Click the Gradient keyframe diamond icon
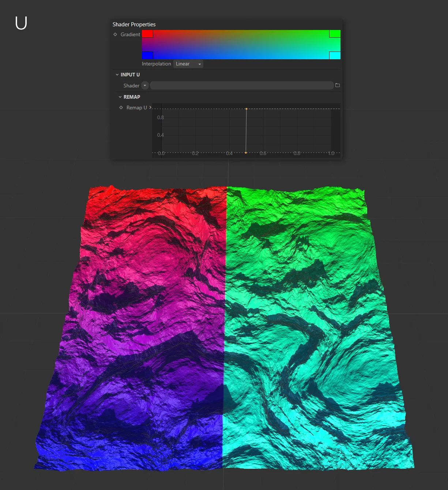The image size is (448, 490). tap(115, 34)
